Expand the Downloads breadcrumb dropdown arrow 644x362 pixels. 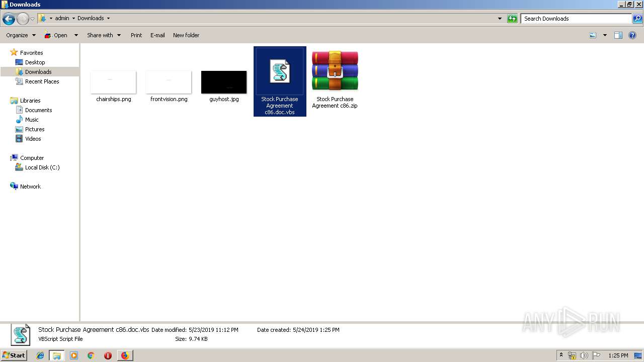pos(108,19)
